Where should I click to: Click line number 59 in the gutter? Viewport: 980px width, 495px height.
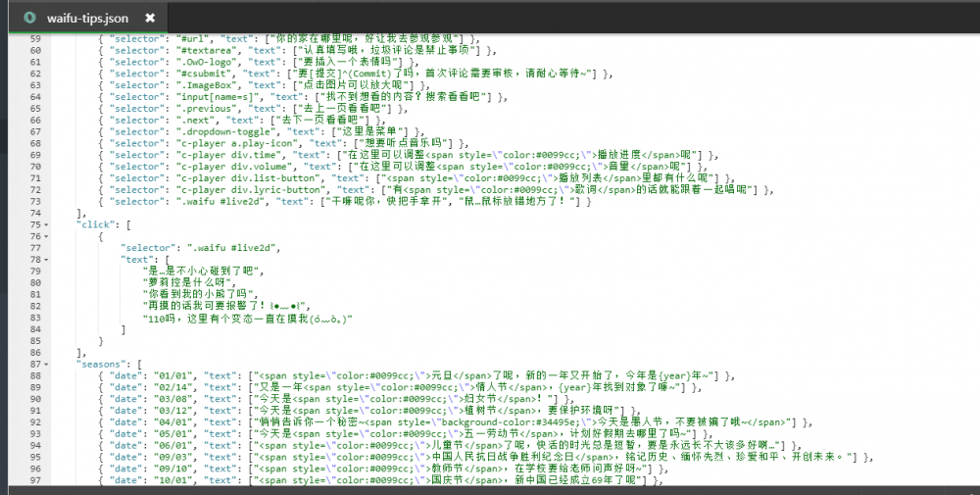pyautogui.click(x=35, y=38)
